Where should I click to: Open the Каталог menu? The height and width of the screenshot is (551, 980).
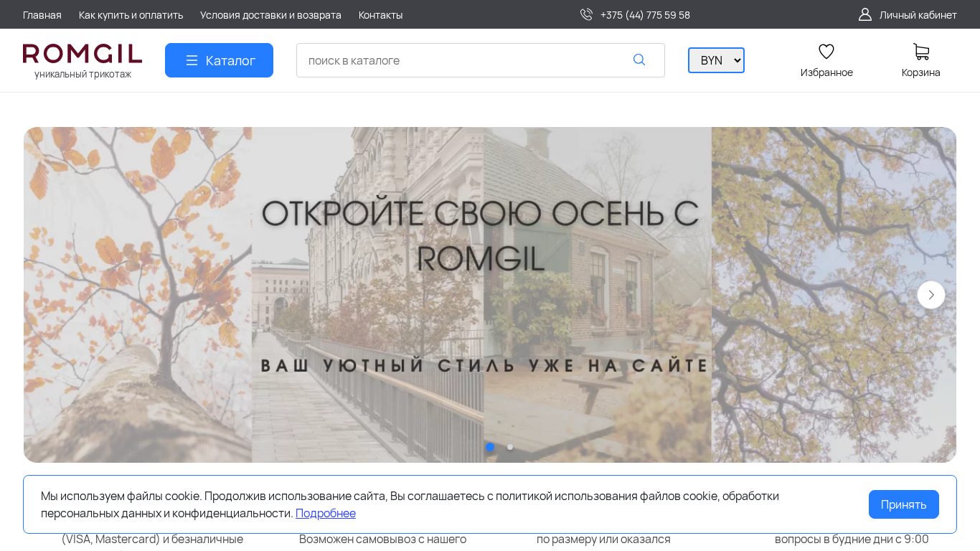pos(219,60)
